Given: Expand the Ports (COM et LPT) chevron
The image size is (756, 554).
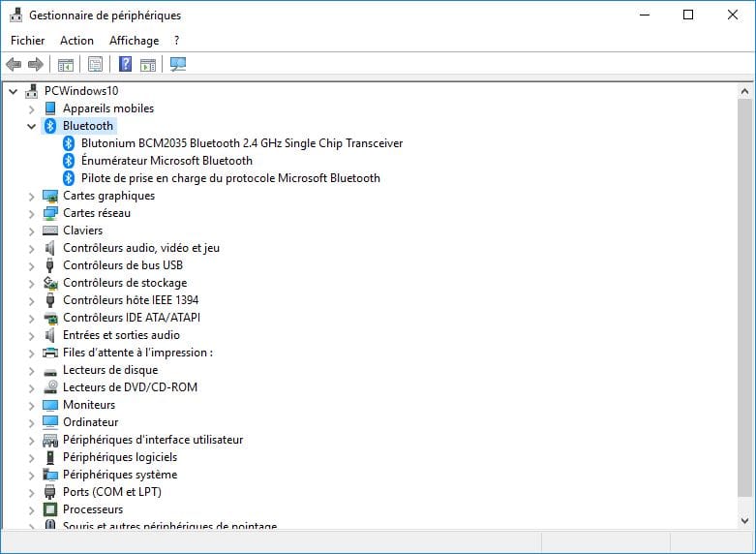Looking at the screenshot, I should [x=32, y=493].
